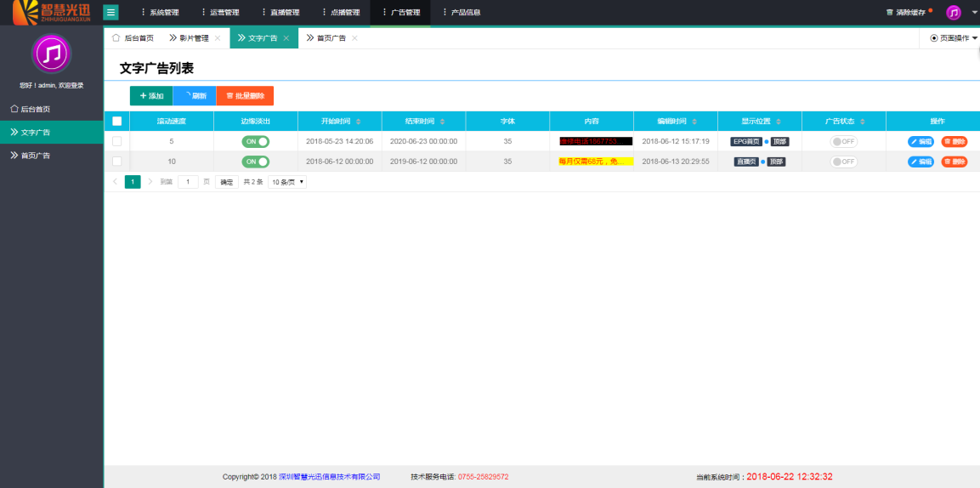This screenshot has height=488, width=980.
Task: Select 后台首页 in sidebar
Action: 51,109
